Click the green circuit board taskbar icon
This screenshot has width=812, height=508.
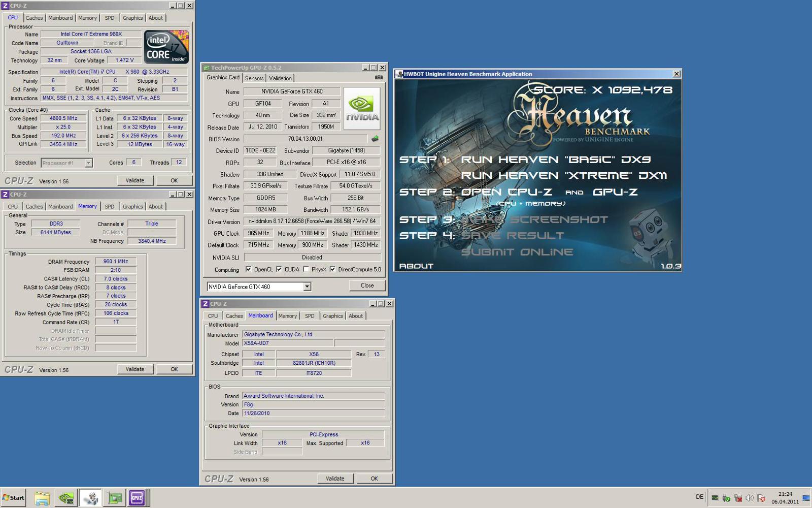115,498
